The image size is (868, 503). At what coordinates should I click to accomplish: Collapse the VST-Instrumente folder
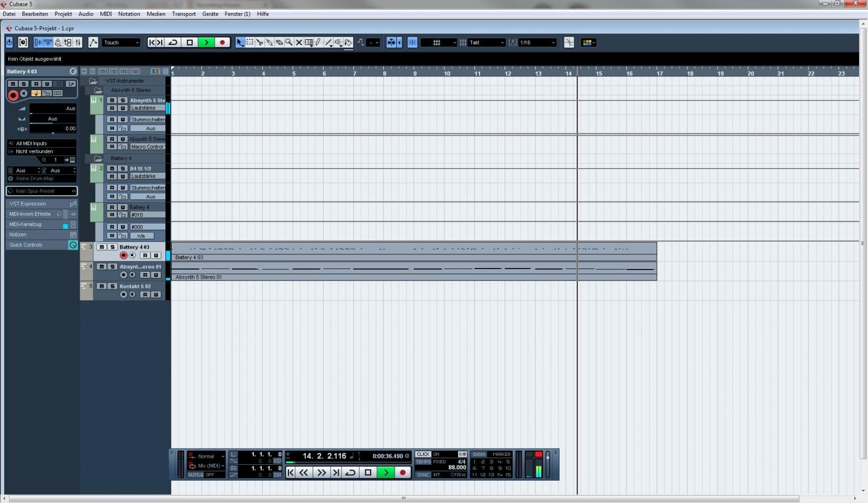click(x=93, y=81)
